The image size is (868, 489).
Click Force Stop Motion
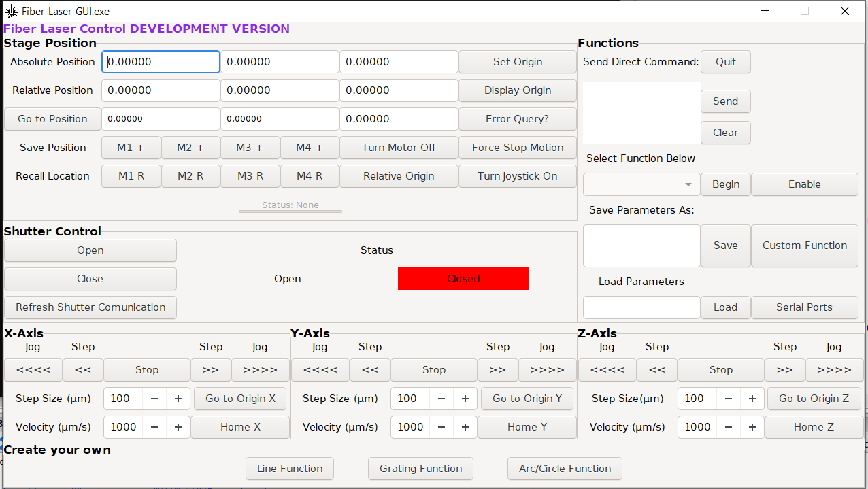pos(517,148)
